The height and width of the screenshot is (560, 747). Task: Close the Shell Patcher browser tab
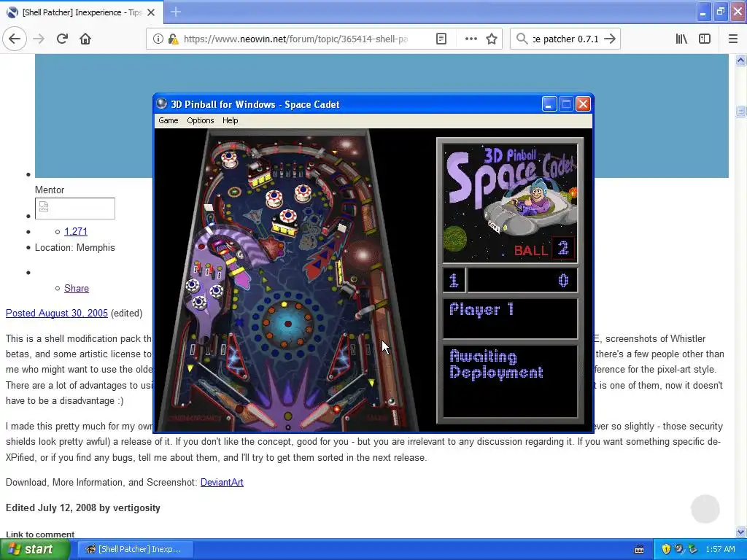click(x=151, y=12)
